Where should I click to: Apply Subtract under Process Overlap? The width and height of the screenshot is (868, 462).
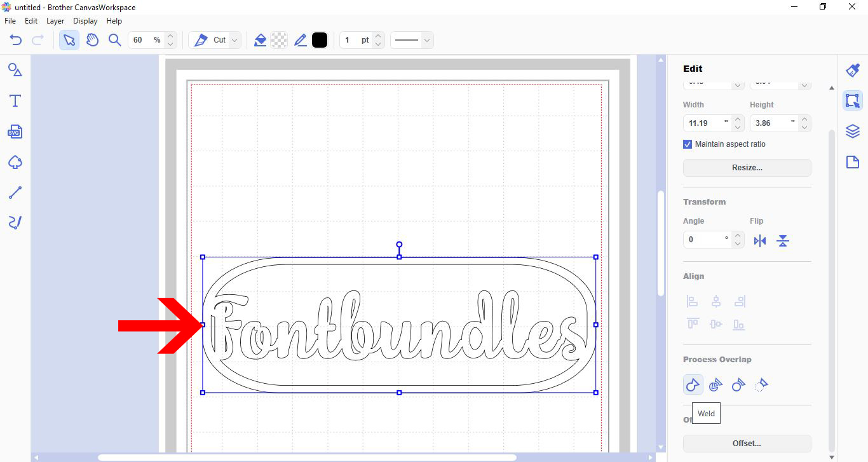point(761,384)
